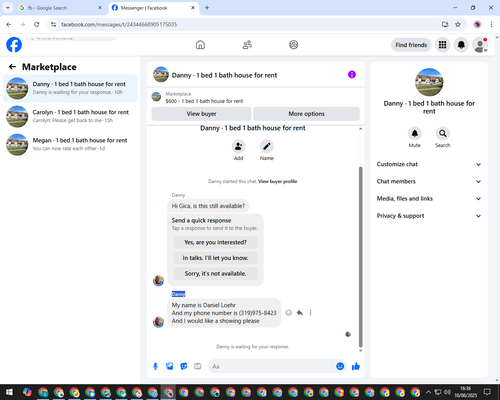This screenshot has width=500, height=400.
Task: Select the Messenger | Facebook tab
Action: coord(154,8)
